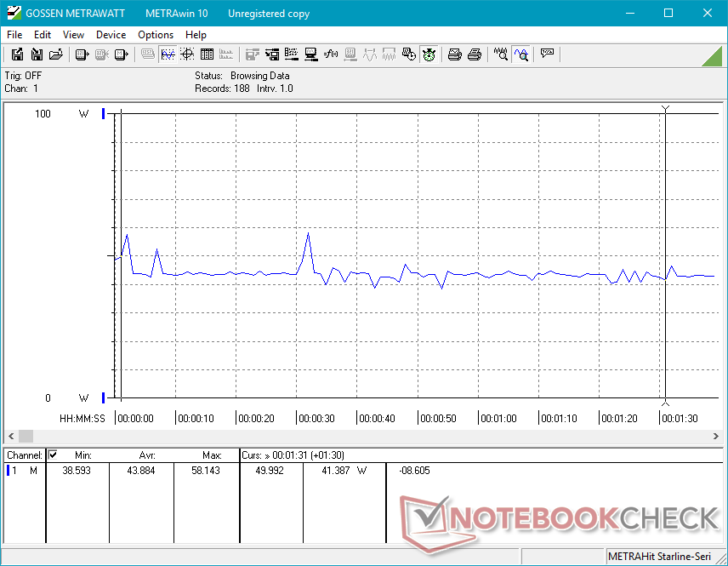Switch to the table grid view icon
The image size is (728, 566).
click(207, 54)
